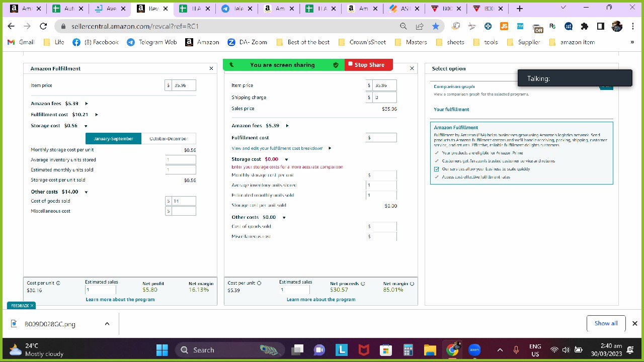644x362 pixels.
Task: Open a new browser tab
Action: 520,9
